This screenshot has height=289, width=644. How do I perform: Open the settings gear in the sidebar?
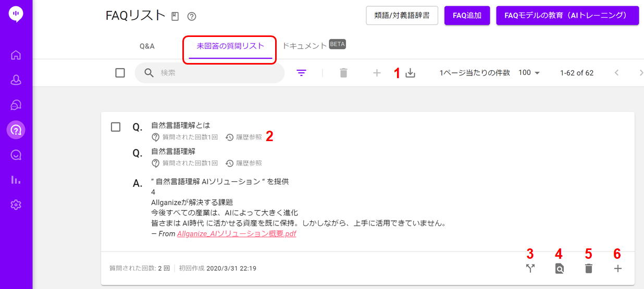[x=16, y=205]
